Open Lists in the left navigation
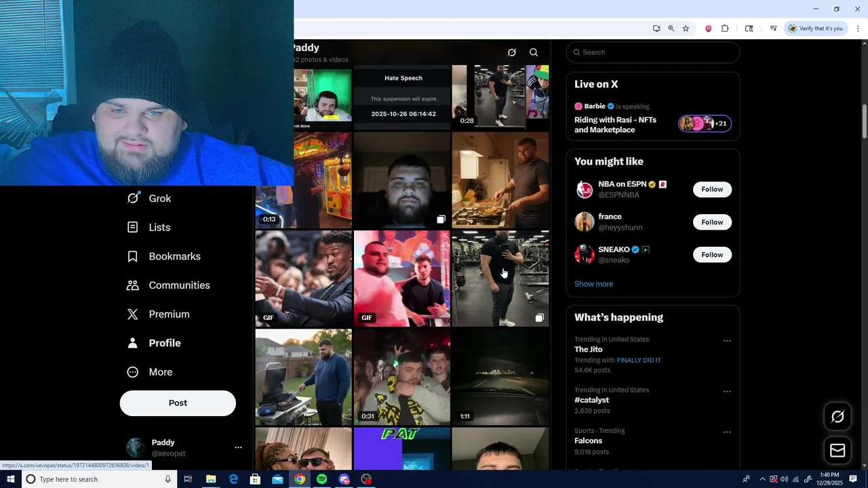868x488 pixels. tap(149, 228)
